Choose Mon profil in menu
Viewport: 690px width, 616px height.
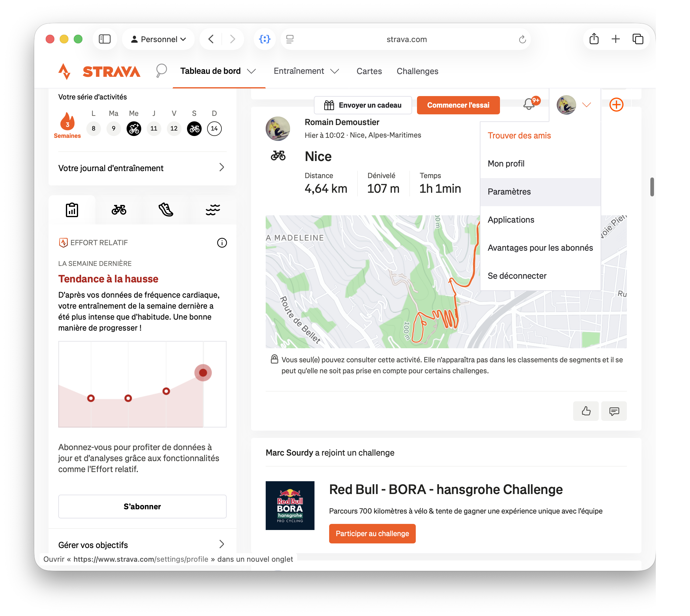(x=540, y=164)
